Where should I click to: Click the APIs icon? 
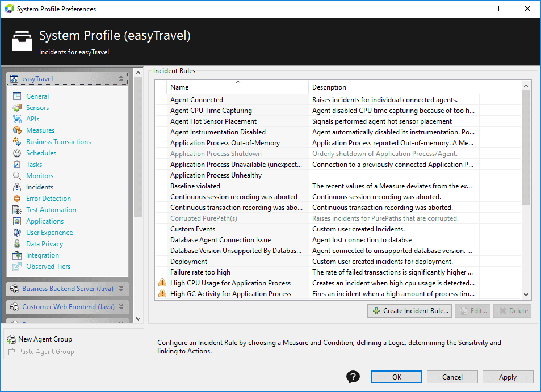point(17,119)
